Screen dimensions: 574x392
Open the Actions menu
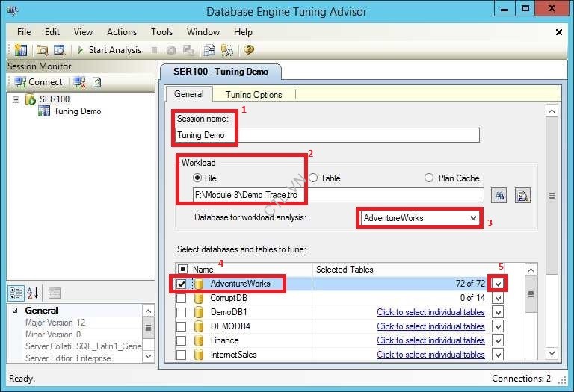tap(121, 32)
